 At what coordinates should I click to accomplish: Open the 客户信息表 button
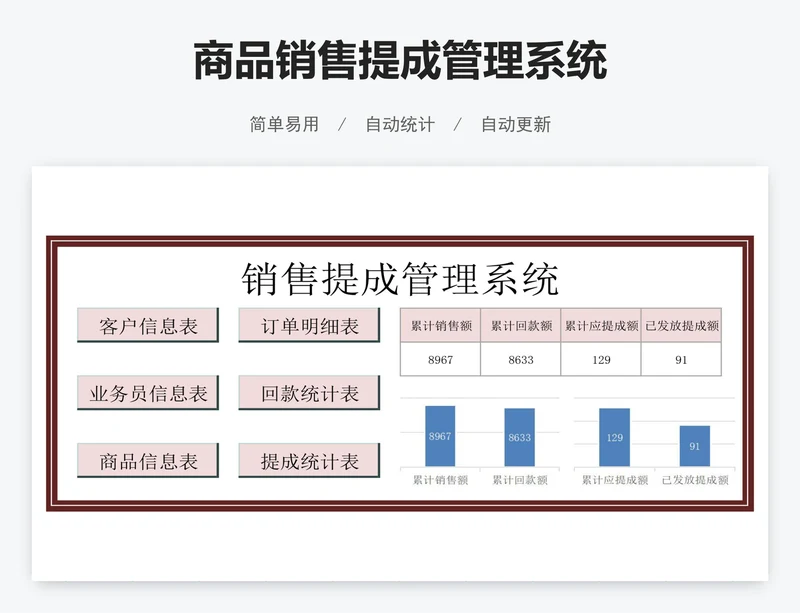pyautogui.click(x=148, y=325)
